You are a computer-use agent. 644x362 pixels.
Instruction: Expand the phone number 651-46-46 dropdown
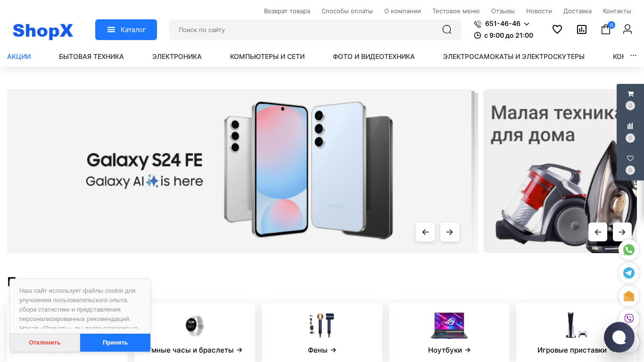click(527, 24)
